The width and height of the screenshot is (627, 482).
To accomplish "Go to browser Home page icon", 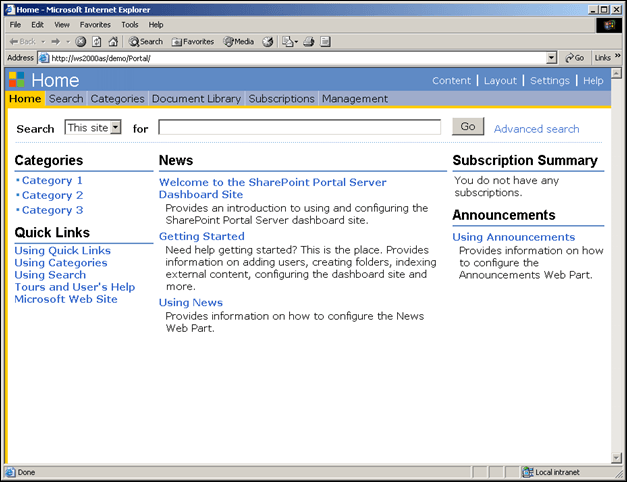I will 113,42.
